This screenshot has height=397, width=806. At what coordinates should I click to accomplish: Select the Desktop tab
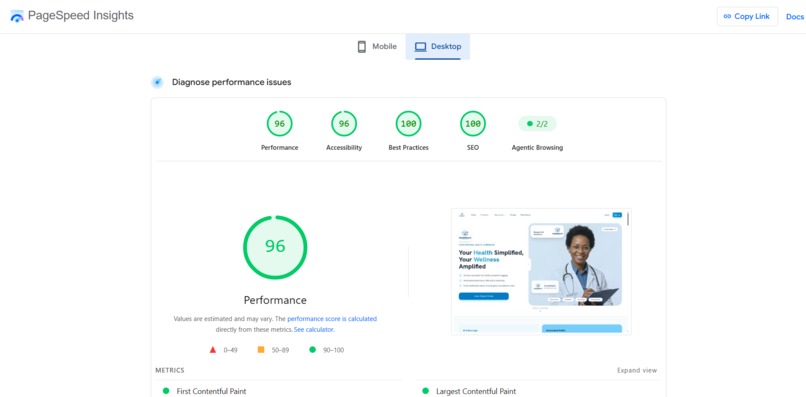click(x=437, y=46)
